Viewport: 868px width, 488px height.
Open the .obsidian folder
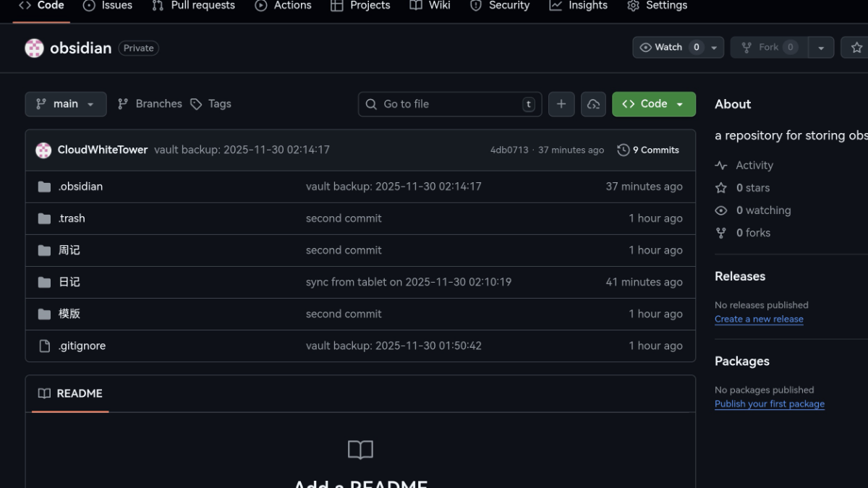pyautogui.click(x=80, y=187)
